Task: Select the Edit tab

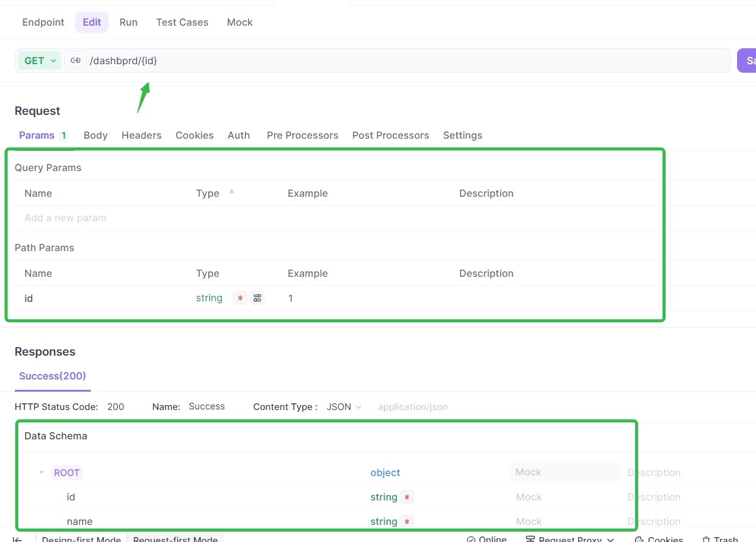Action: coord(92,22)
